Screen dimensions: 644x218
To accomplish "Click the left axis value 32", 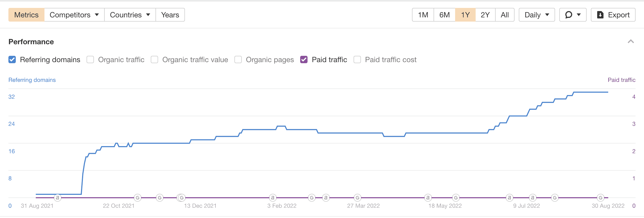I will [12, 97].
